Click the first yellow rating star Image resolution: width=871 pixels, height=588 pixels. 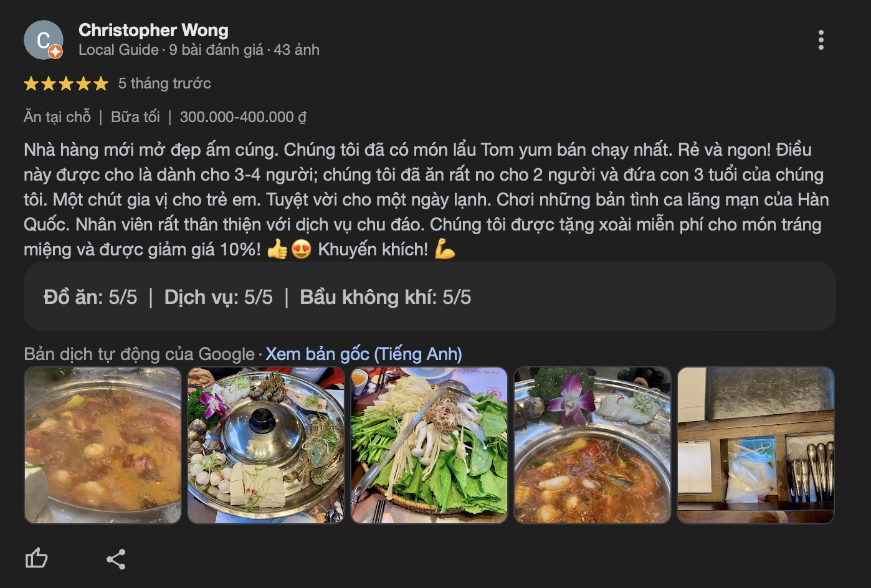point(31,83)
